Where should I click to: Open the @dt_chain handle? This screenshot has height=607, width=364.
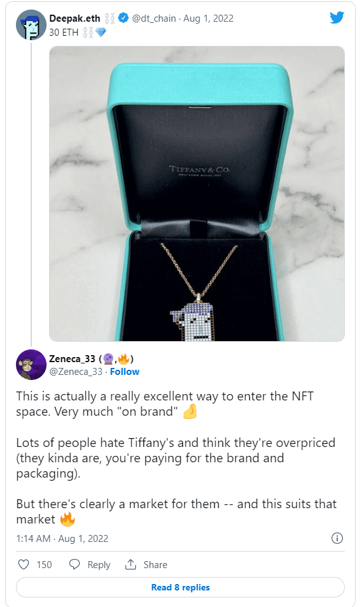154,18
